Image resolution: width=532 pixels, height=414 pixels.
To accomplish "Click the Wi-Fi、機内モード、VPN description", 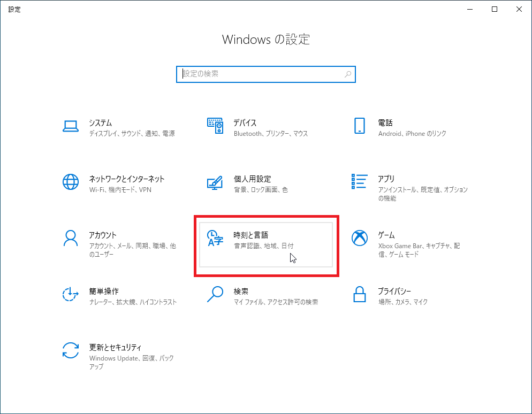I will (120, 190).
